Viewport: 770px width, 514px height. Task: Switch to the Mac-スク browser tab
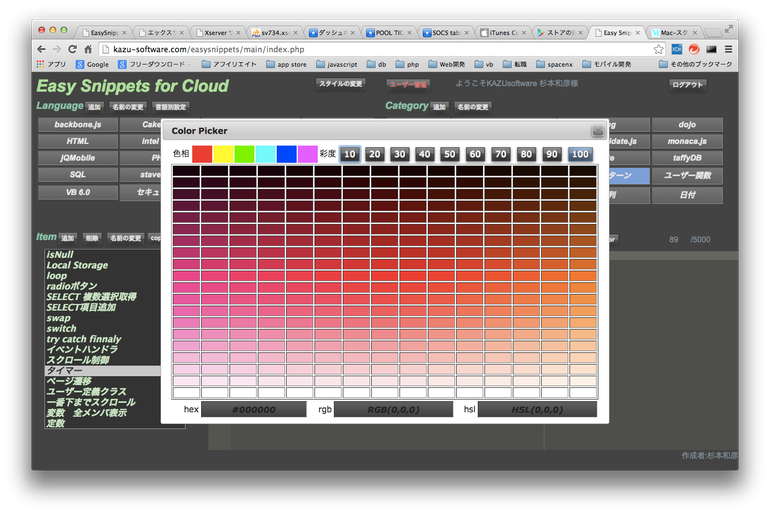click(674, 32)
